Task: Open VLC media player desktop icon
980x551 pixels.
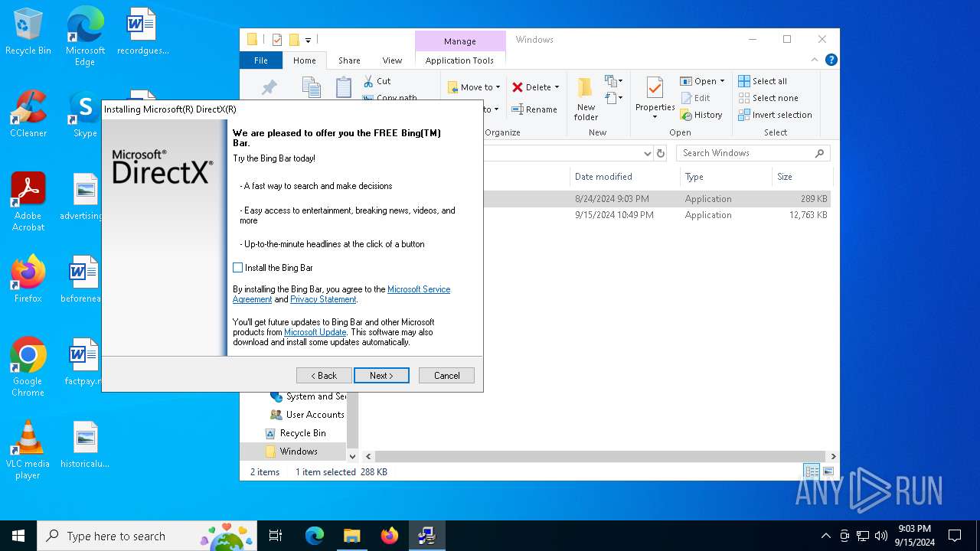Action: click(x=28, y=450)
